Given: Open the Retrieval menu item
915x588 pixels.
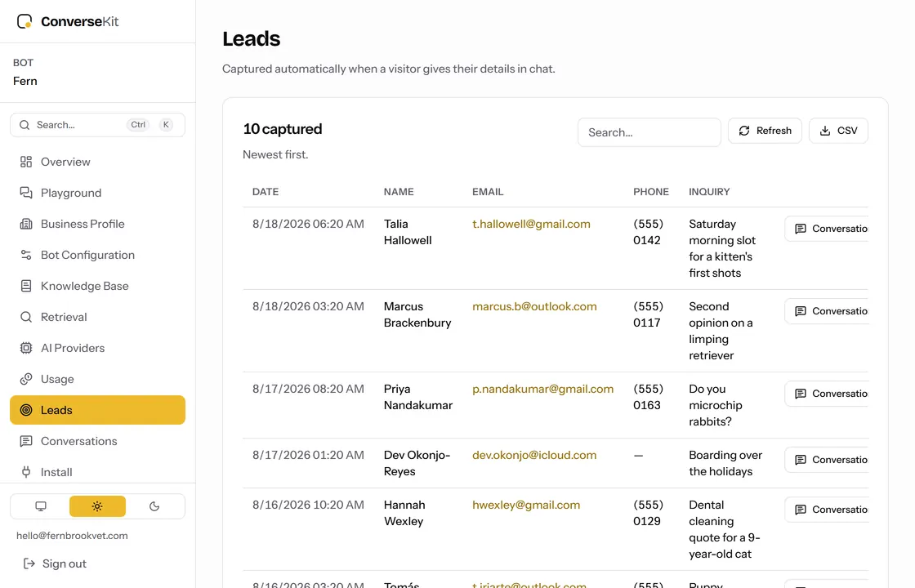Looking at the screenshot, I should 97,317.
